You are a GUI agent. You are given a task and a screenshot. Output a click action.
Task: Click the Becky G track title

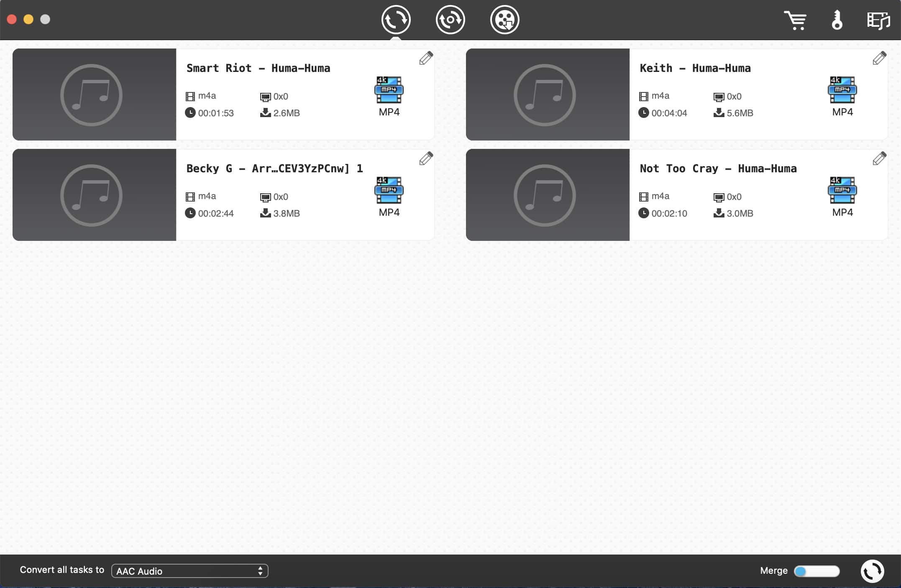(274, 169)
